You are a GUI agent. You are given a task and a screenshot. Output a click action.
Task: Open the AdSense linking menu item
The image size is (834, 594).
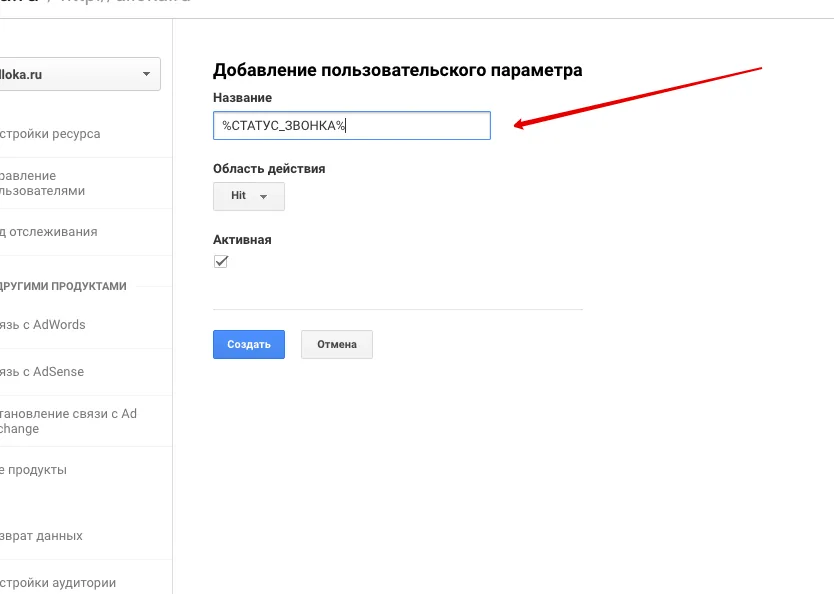click(x=42, y=372)
